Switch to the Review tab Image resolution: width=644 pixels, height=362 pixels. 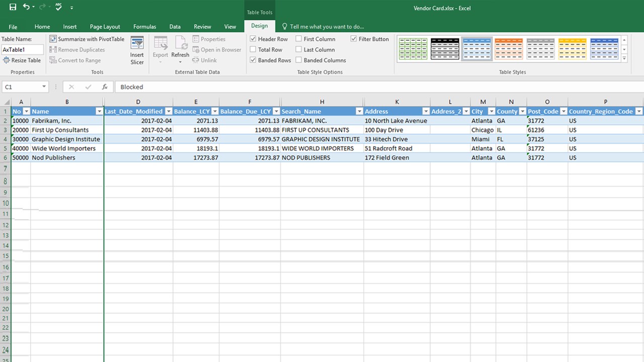click(202, 27)
